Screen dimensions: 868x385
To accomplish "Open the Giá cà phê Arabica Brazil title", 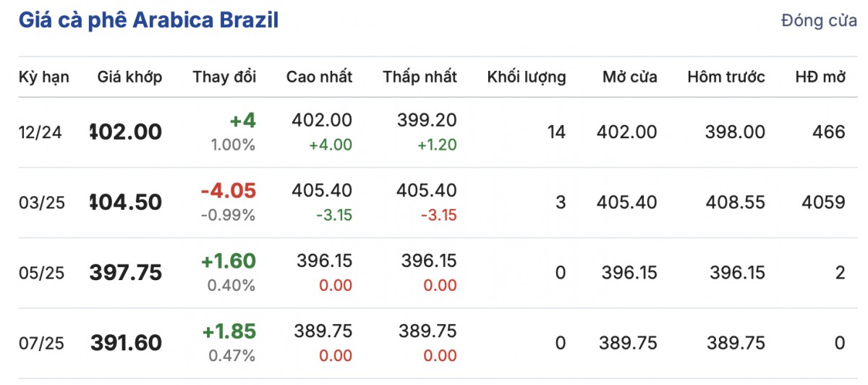I will click(148, 20).
